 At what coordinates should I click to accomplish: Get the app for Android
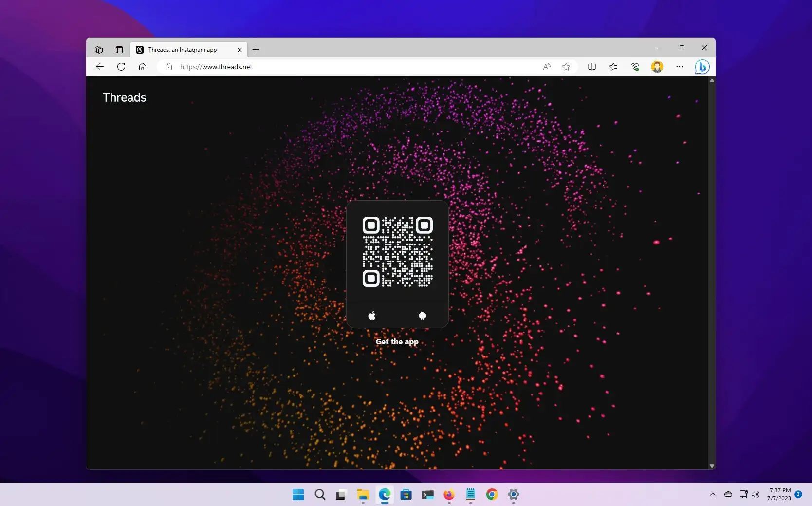coord(423,316)
